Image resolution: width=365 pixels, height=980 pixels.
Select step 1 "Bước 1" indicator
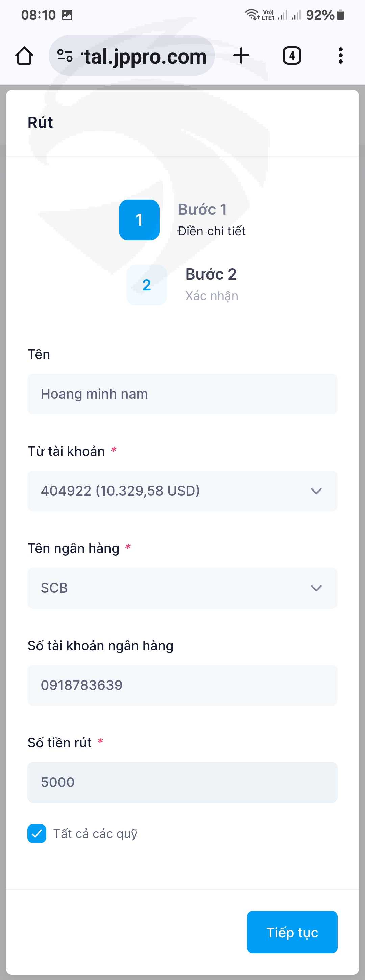tap(139, 220)
